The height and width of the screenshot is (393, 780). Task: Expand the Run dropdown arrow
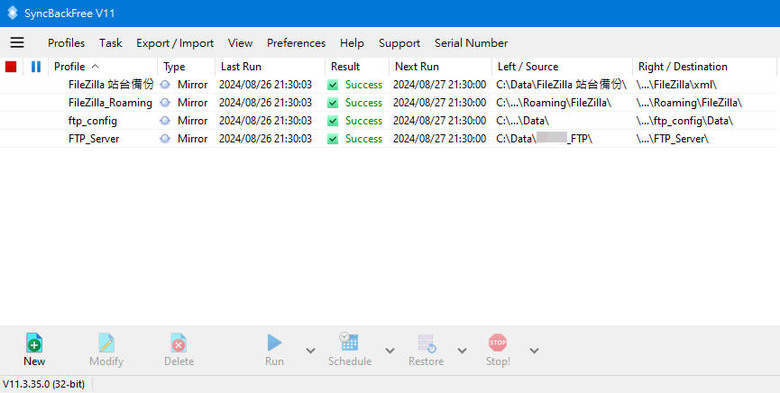click(310, 351)
